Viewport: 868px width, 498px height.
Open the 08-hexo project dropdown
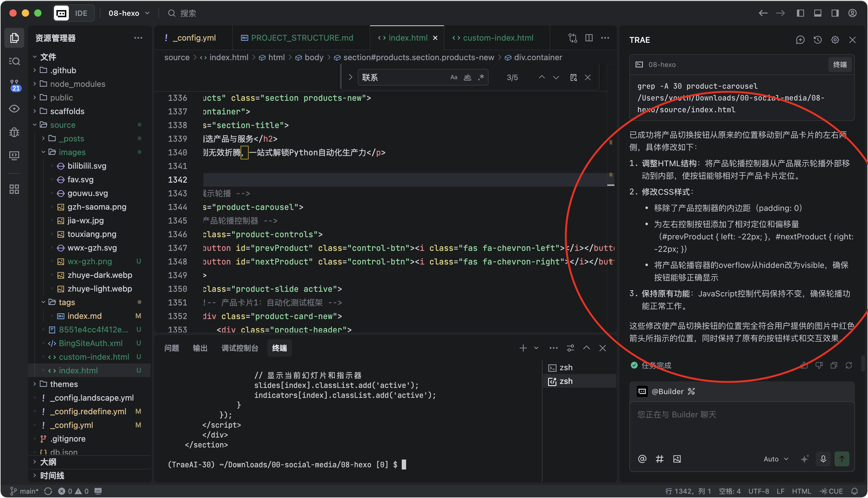click(129, 13)
